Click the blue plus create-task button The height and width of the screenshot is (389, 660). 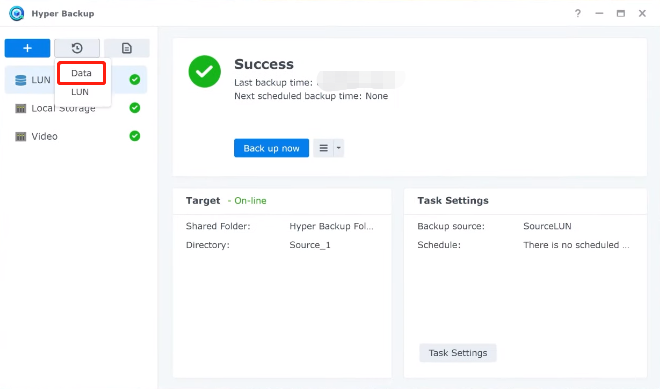point(27,48)
